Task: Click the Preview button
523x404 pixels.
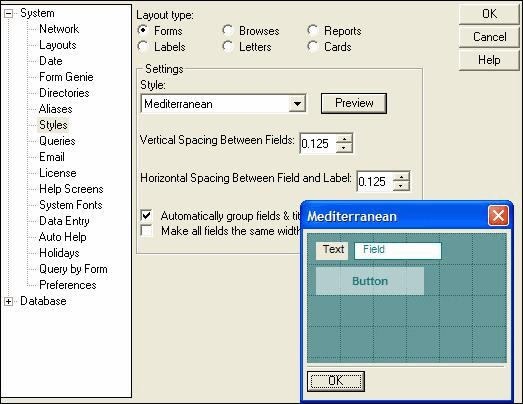Action: coord(354,103)
